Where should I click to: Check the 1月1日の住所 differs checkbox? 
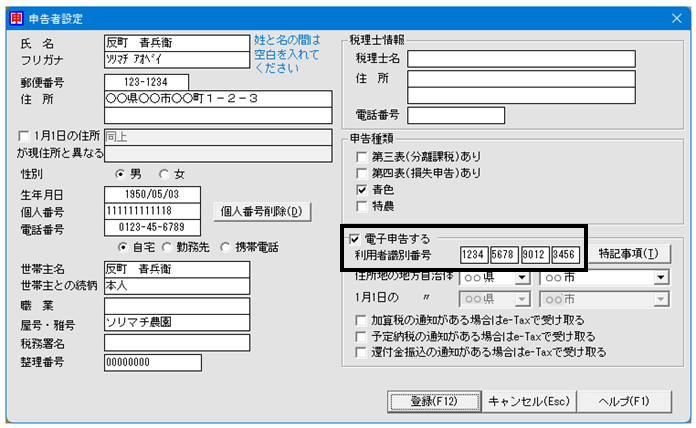pos(24,135)
